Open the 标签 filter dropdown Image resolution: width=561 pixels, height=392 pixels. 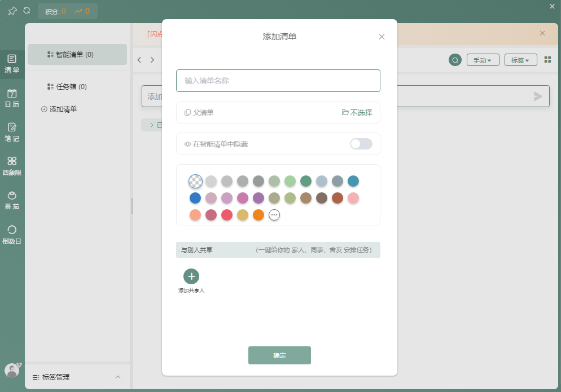pyautogui.click(x=520, y=60)
